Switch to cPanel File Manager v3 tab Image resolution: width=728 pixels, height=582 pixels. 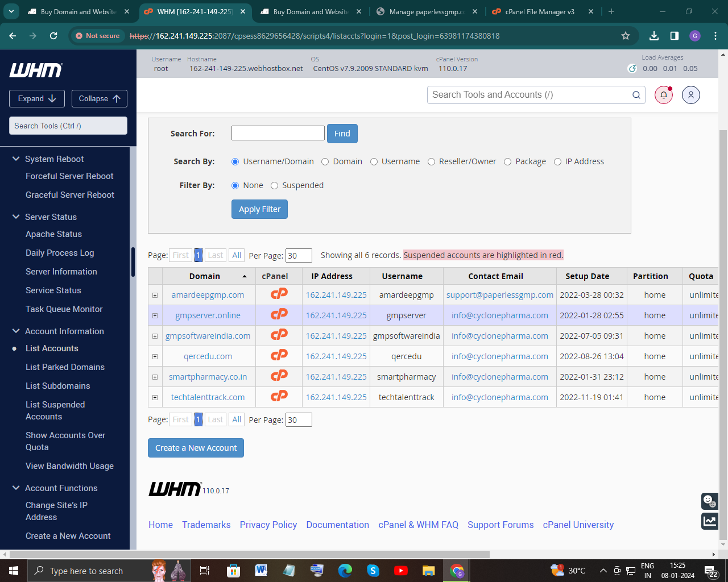539,11
